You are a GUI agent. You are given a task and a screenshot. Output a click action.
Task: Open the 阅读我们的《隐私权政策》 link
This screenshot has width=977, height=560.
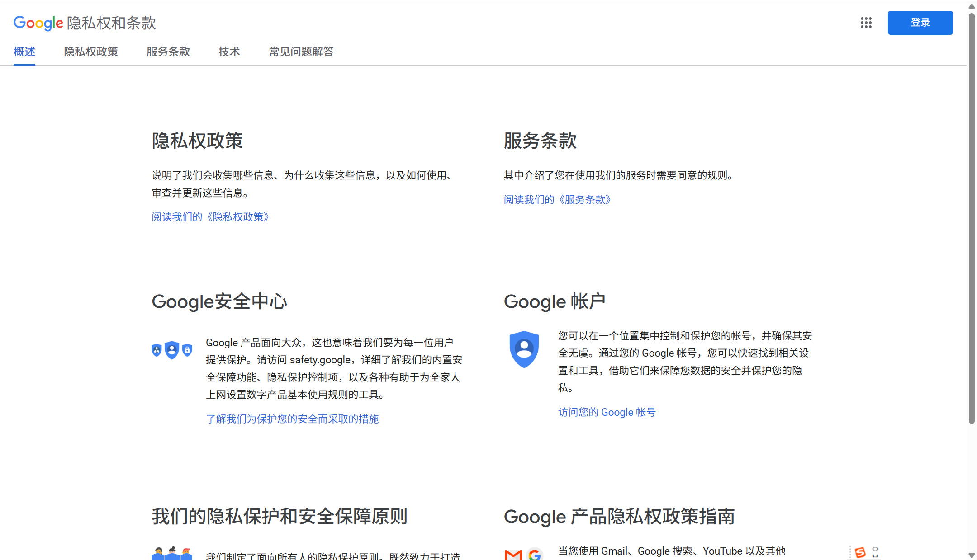(x=210, y=216)
